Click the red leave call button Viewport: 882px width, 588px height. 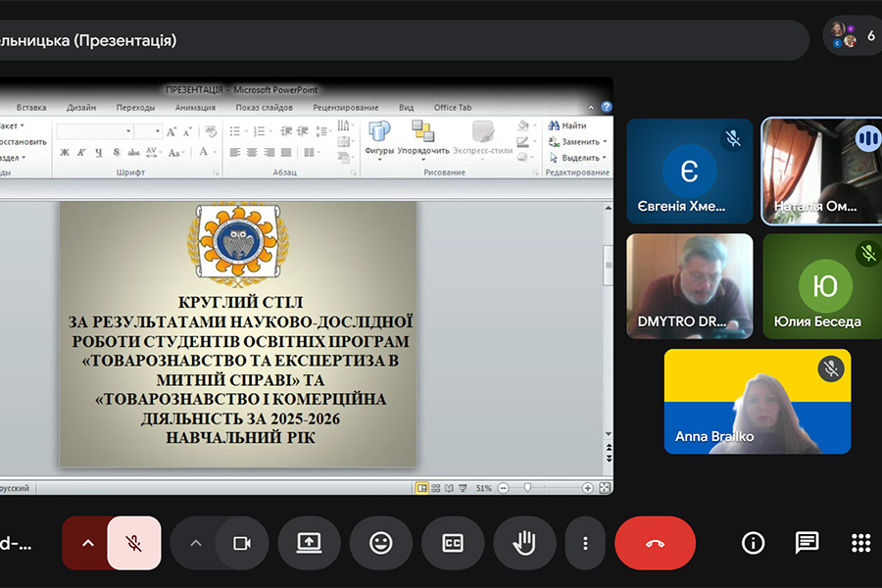click(655, 543)
